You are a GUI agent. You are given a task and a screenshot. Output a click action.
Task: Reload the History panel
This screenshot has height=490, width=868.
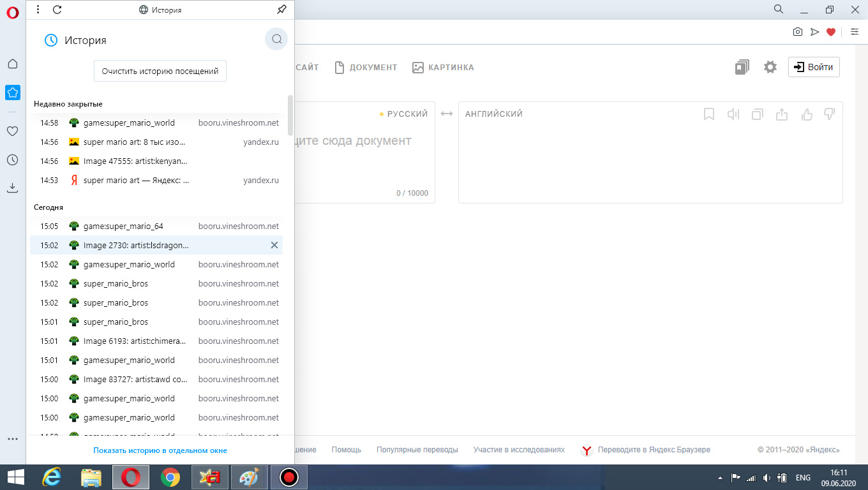(x=57, y=10)
